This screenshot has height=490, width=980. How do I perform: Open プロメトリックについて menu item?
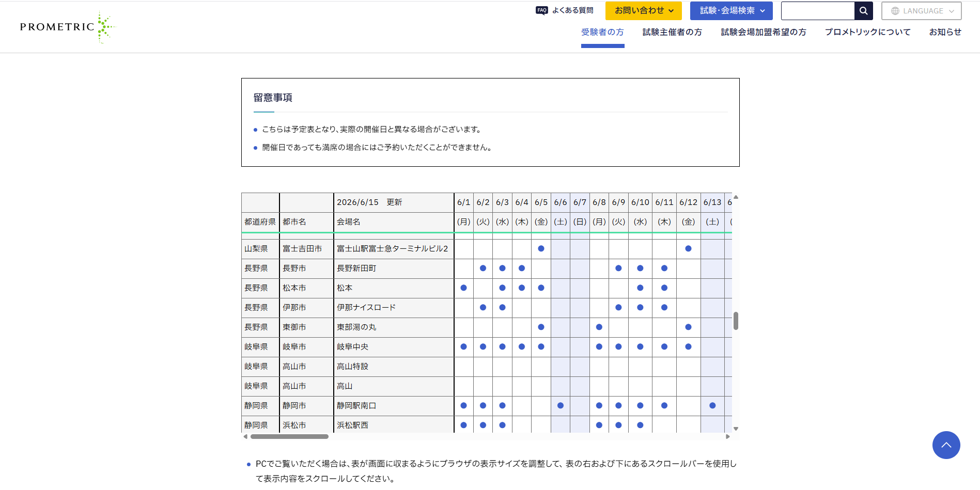tap(868, 32)
